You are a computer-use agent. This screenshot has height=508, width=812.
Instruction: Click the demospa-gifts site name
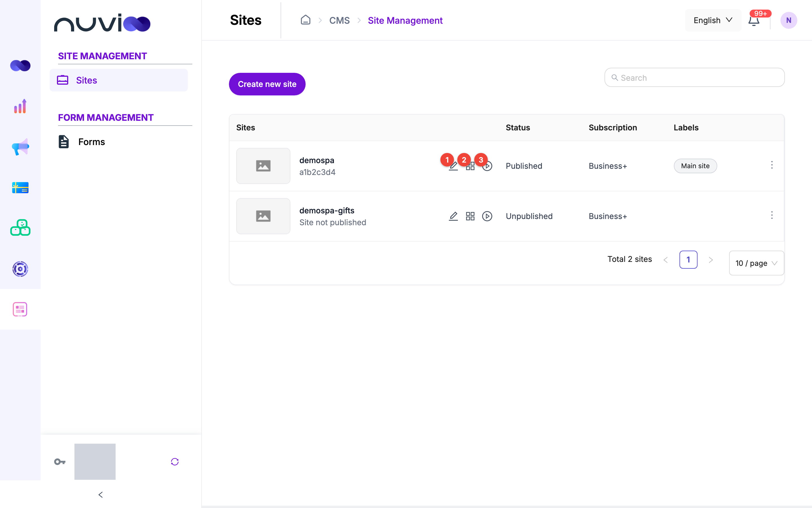click(327, 210)
